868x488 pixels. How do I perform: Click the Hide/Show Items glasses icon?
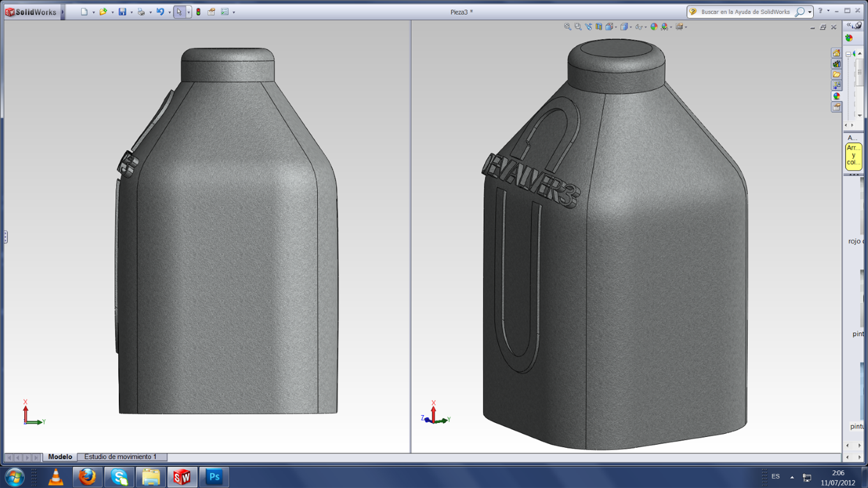tap(638, 27)
